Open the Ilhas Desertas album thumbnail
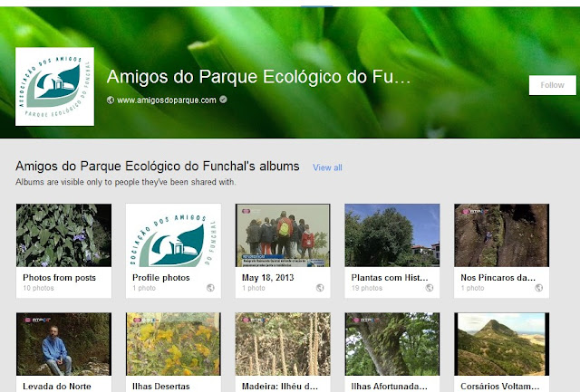This screenshot has height=392, width=580. 173,344
